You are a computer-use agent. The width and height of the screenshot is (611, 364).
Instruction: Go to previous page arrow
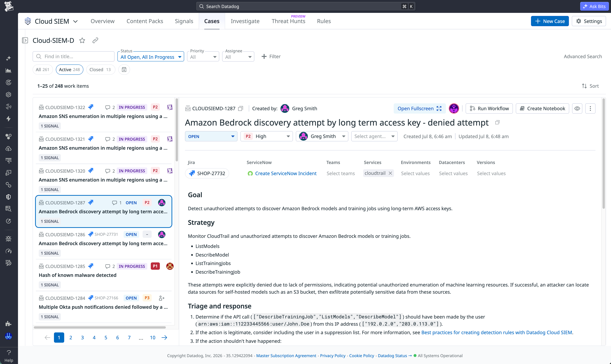pos(47,338)
